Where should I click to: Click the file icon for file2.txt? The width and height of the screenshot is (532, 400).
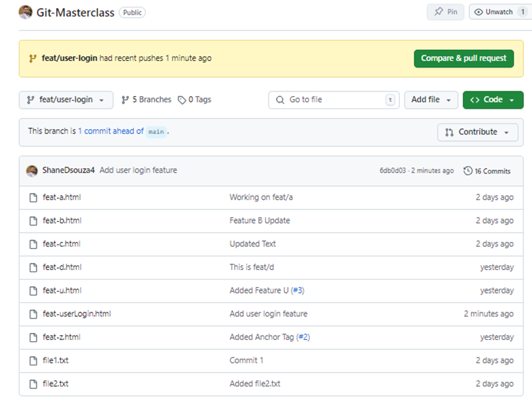tap(33, 384)
